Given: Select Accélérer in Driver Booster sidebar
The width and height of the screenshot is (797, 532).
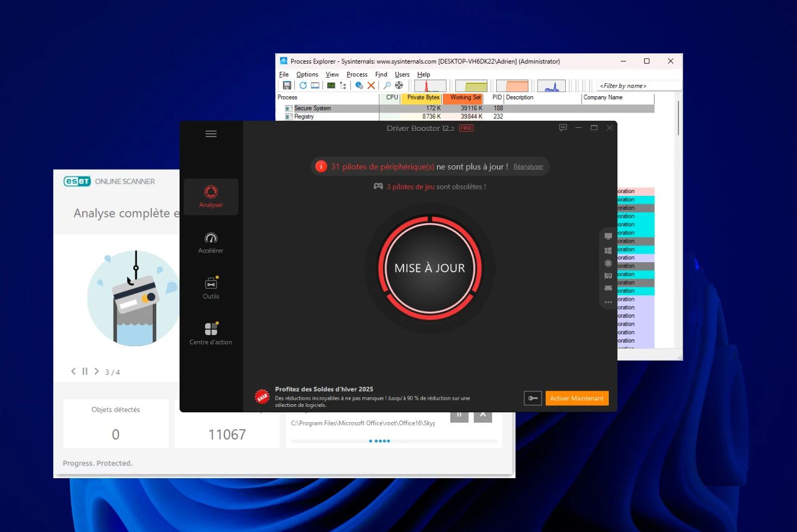Looking at the screenshot, I should [211, 243].
